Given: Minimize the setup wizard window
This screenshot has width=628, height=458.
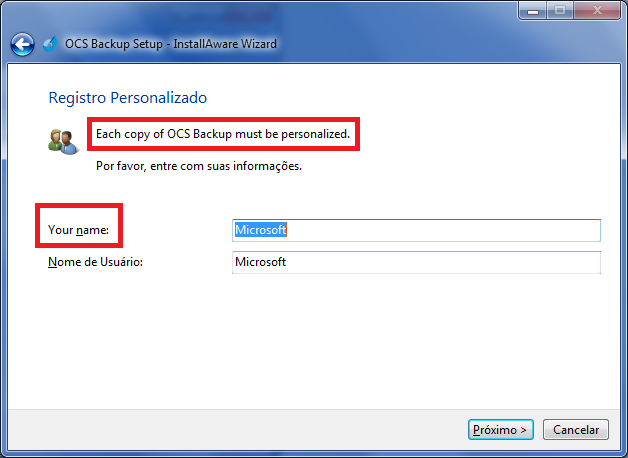Looking at the screenshot, I should [533, 10].
